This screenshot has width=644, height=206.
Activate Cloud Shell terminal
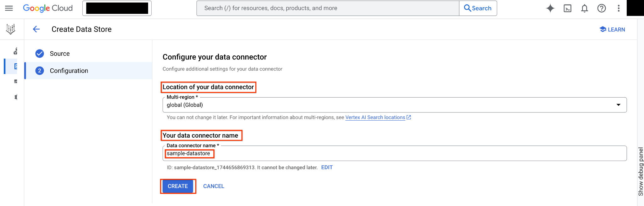click(x=568, y=9)
